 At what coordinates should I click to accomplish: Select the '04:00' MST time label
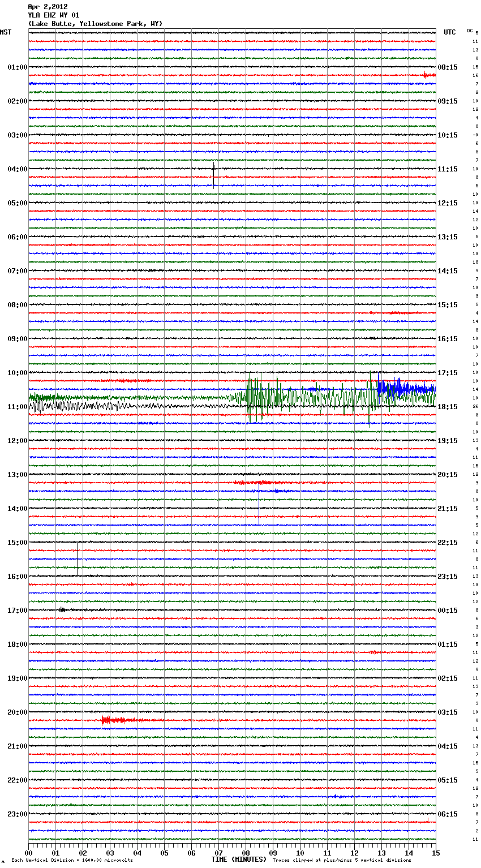click(x=18, y=169)
